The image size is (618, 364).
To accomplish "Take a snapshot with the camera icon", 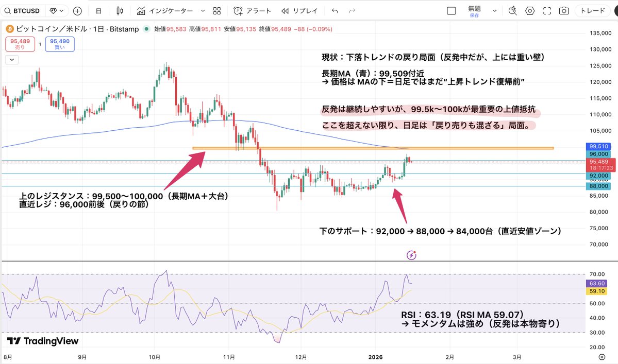I will coord(564,10).
